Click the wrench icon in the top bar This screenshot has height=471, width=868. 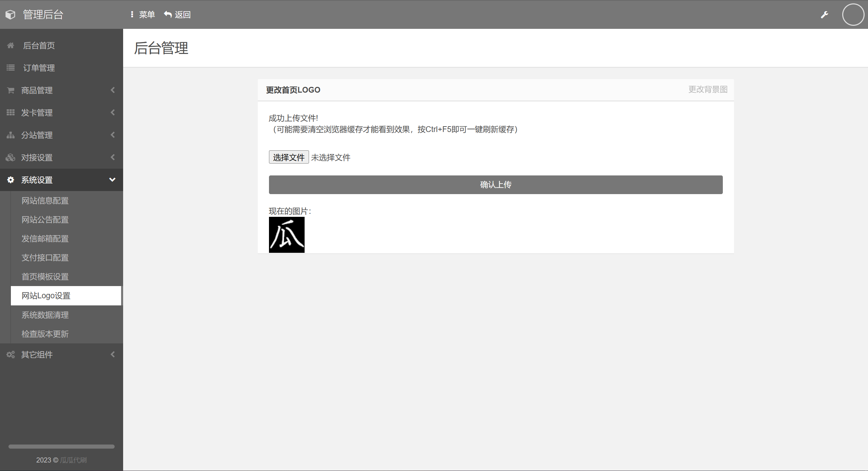[x=824, y=15]
